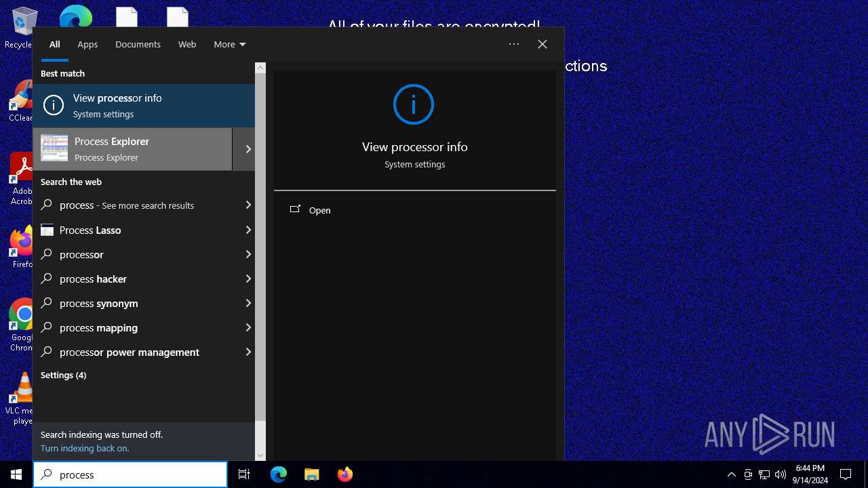Open the More dropdown filter
868x488 pixels.
tap(230, 44)
